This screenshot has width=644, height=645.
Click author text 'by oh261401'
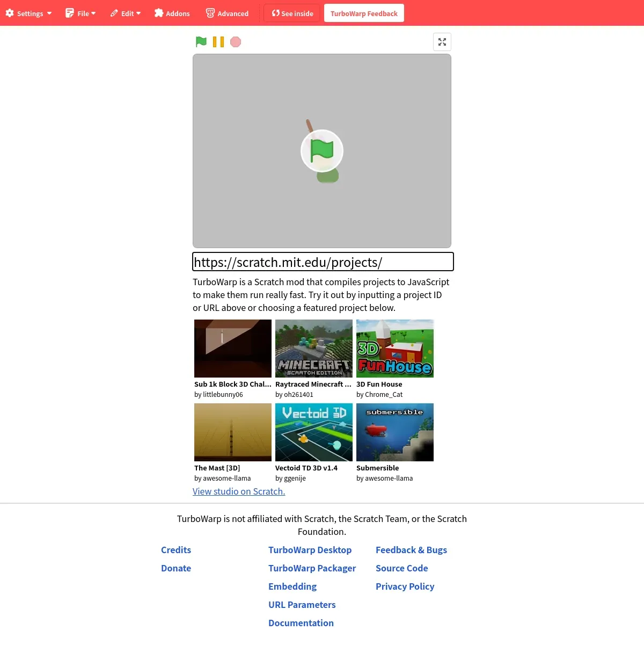point(294,394)
